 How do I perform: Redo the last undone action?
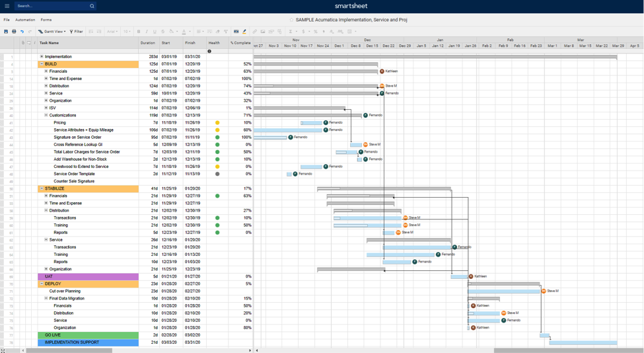pos(30,31)
